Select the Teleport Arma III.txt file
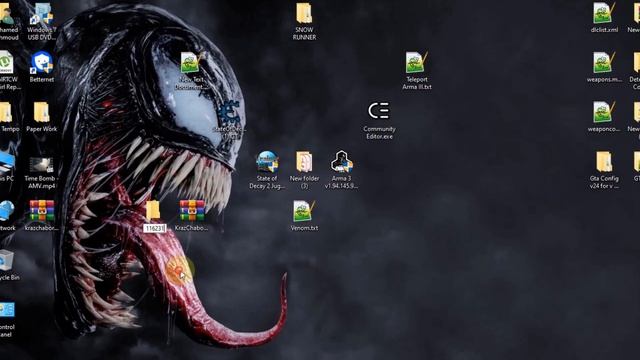 (x=416, y=62)
